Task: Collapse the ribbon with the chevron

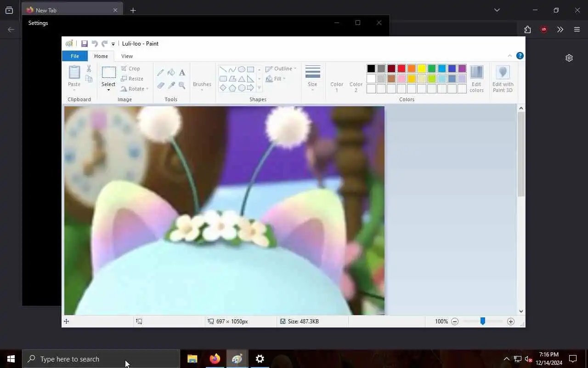Action: click(x=510, y=56)
